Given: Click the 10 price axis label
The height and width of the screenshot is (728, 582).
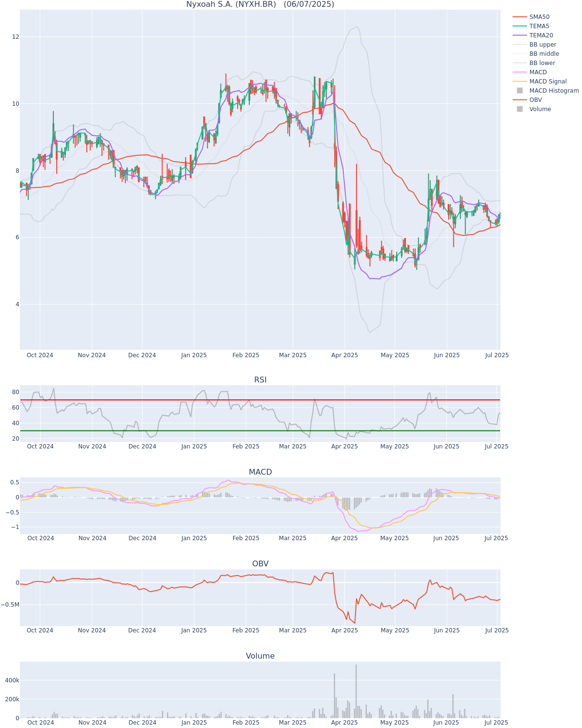Looking at the screenshot, I should click(x=16, y=104).
